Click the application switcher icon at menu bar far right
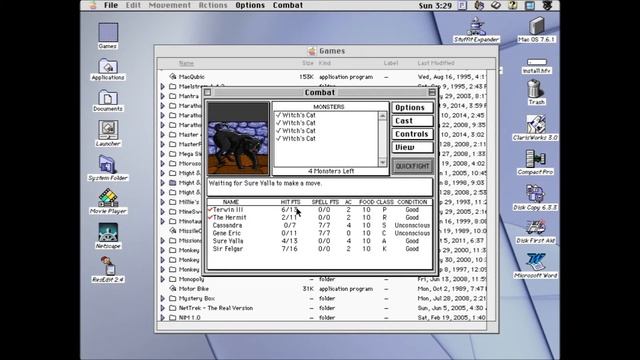 (x=547, y=5)
